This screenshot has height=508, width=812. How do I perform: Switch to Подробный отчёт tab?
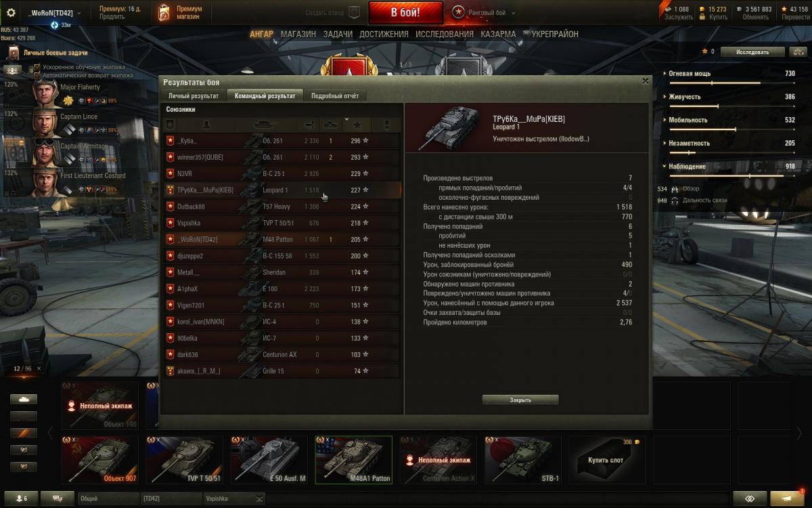pos(335,96)
